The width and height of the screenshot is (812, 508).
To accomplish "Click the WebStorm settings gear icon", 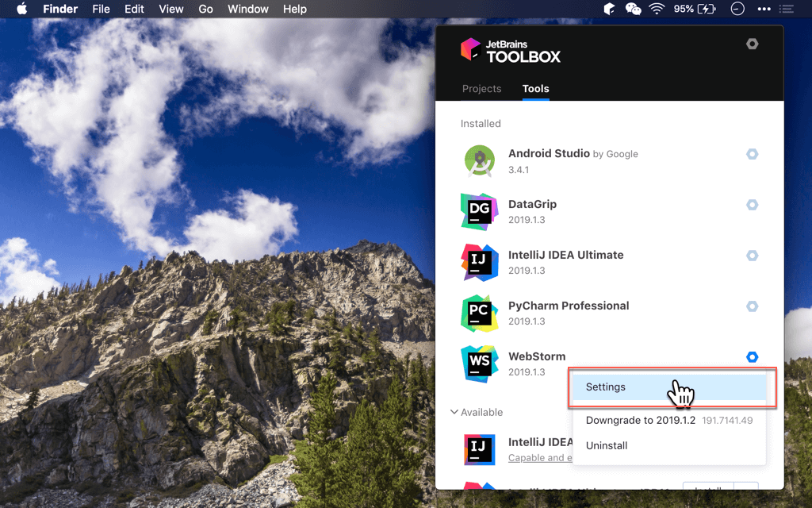I will click(x=752, y=357).
